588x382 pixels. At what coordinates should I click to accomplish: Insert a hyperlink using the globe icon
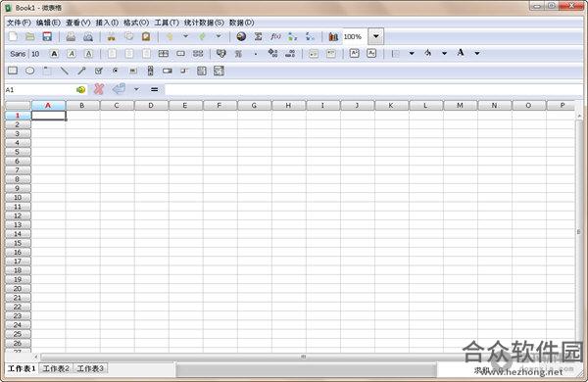(x=241, y=36)
